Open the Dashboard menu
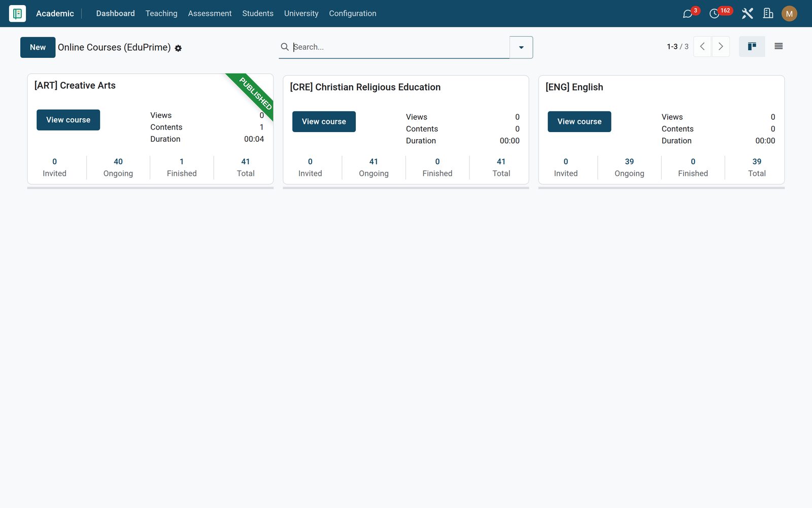Image resolution: width=812 pixels, height=508 pixels. (x=115, y=14)
